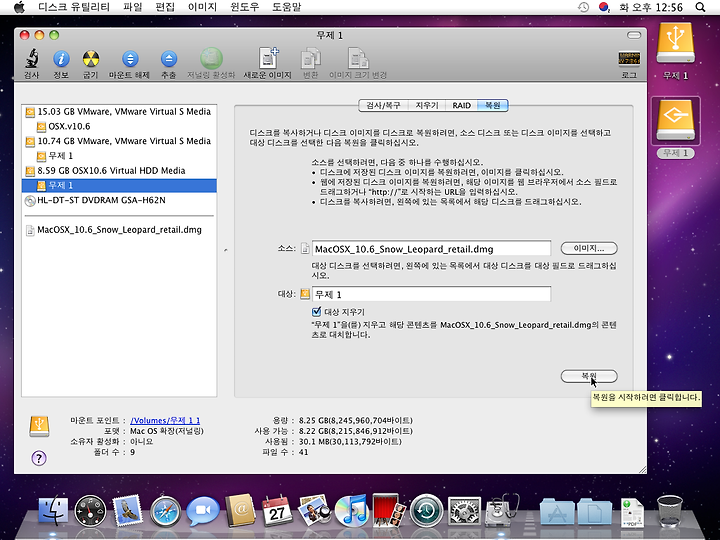Screen dimensions: 720x540
Task: Select 무제 1 volume under 10.74 GB disk
Action: tap(119, 156)
